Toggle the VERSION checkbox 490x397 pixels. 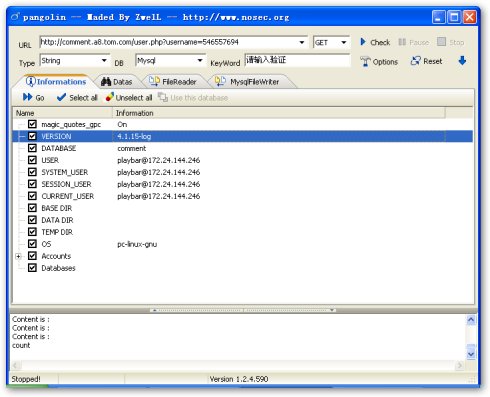pyautogui.click(x=32, y=136)
